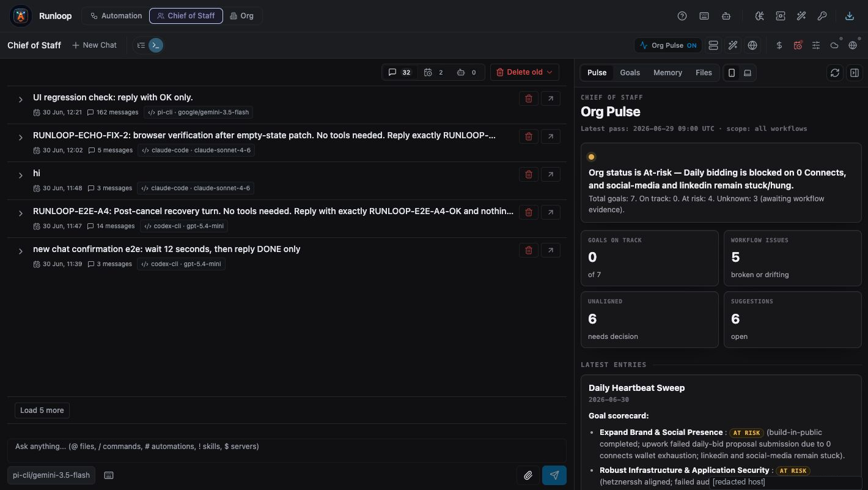Screen dimensions: 868x490
Task: Click the dollar sign cost icon
Action: 779,45
